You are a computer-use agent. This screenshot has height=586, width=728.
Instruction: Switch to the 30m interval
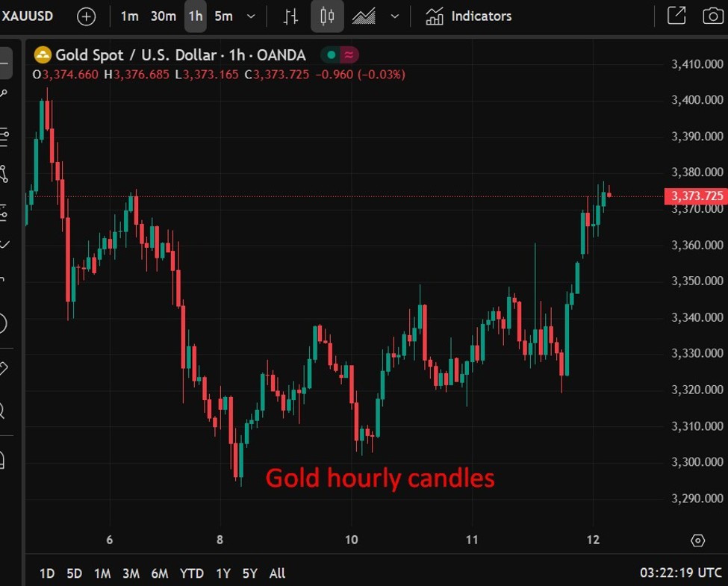(x=163, y=16)
